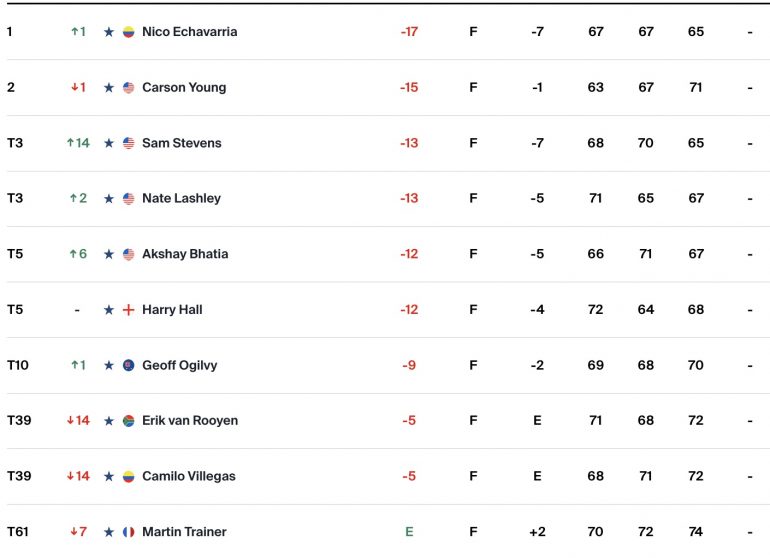
Task: Click the South Africa flag beside Erik van Rooyen
Action: pos(129,421)
